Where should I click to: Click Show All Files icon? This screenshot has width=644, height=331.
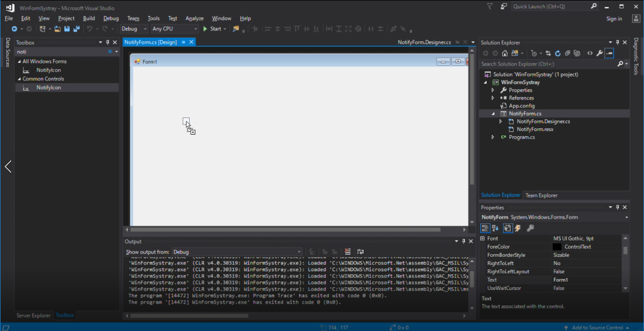click(x=576, y=53)
